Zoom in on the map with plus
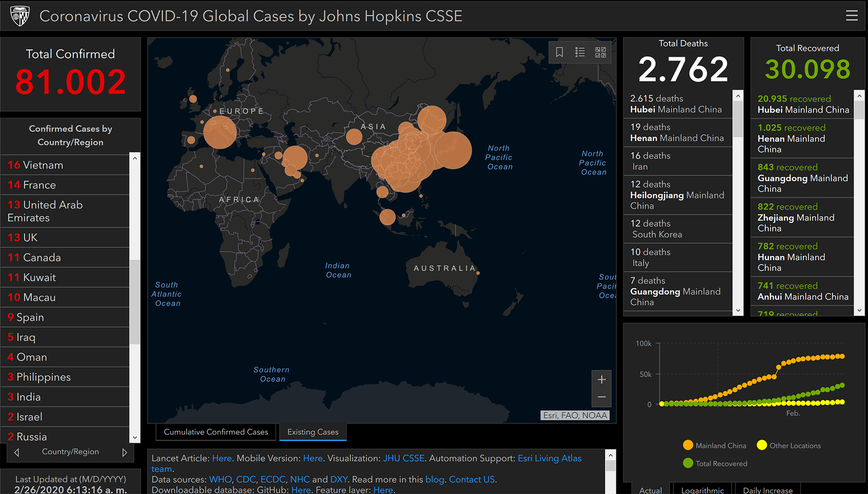Image resolution: width=868 pixels, height=494 pixels. point(601,379)
